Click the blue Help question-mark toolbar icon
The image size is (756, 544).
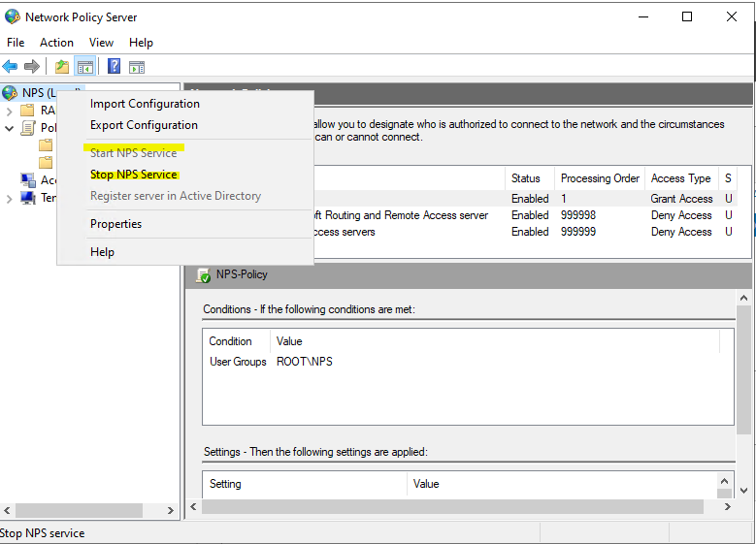point(114,67)
